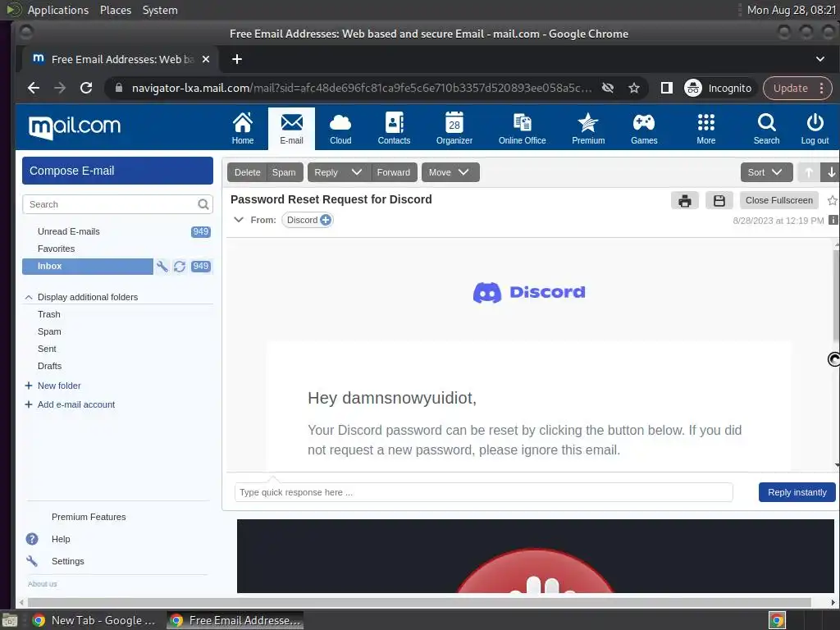Open the Places menu
The image size is (840, 630).
coord(116,10)
